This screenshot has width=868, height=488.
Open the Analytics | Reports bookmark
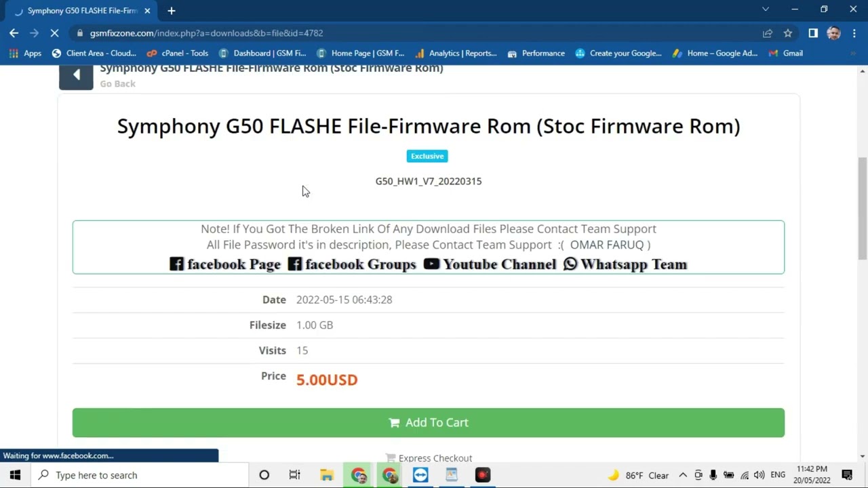(x=456, y=53)
